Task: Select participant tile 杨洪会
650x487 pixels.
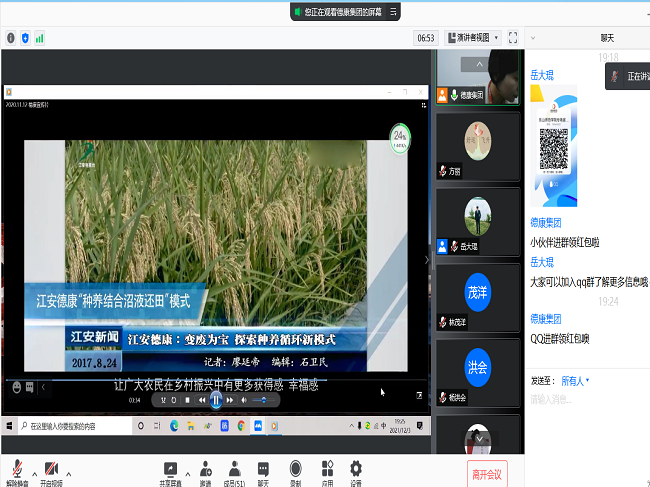Action: point(478,373)
